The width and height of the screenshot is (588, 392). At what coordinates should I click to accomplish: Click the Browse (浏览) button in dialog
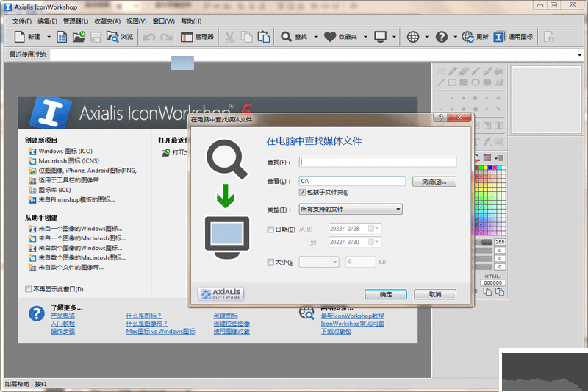433,181
